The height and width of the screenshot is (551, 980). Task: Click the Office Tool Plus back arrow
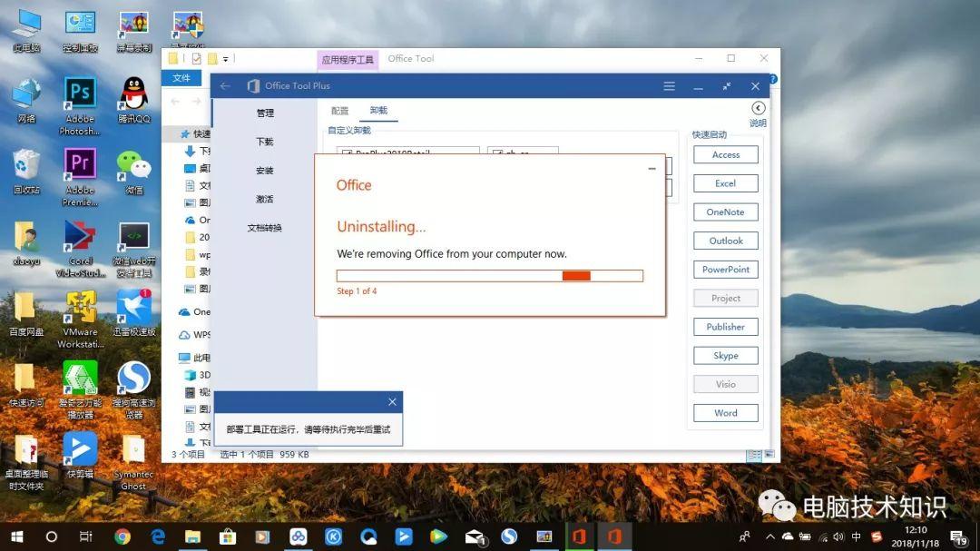(225, 85)
